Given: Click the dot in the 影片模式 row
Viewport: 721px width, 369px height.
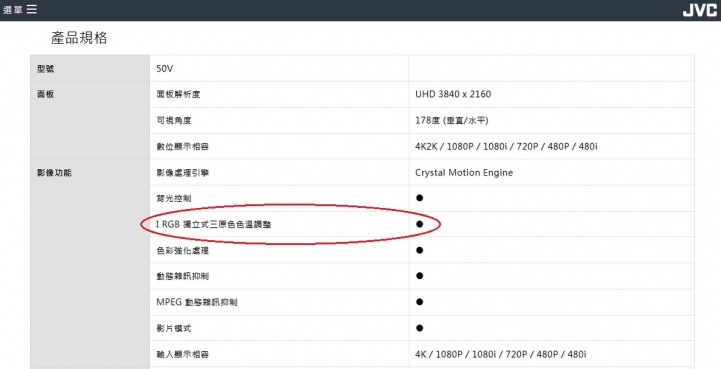Looking at the screenshot, I should (x=419, y=328).
